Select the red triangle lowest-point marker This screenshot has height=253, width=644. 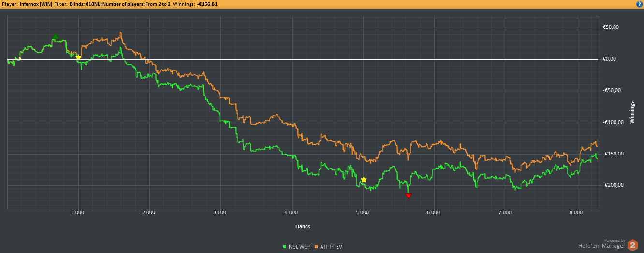(409, 196)
